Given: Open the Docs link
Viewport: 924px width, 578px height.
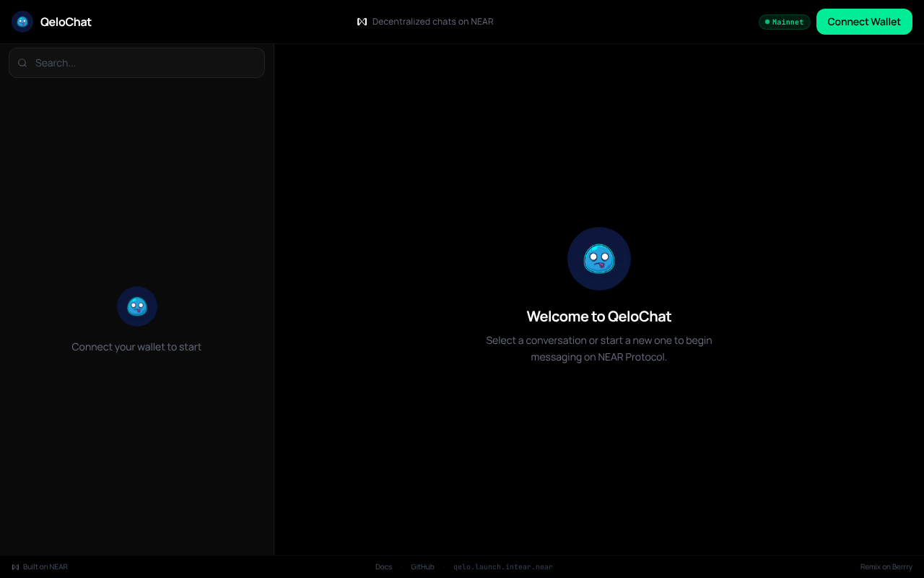Looking at the screenshot, I should click(x=383, y=566).
